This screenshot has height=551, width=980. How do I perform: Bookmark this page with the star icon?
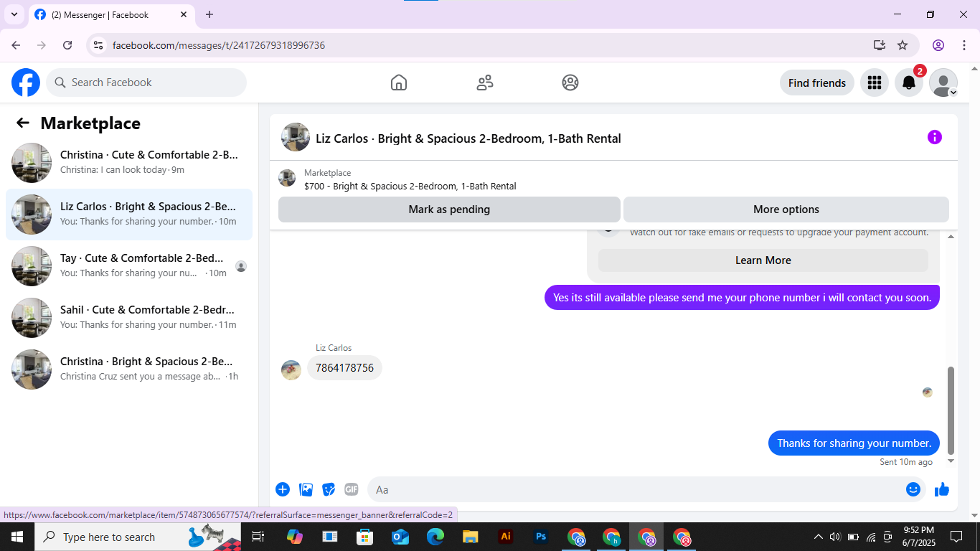[x=903, y=45]
